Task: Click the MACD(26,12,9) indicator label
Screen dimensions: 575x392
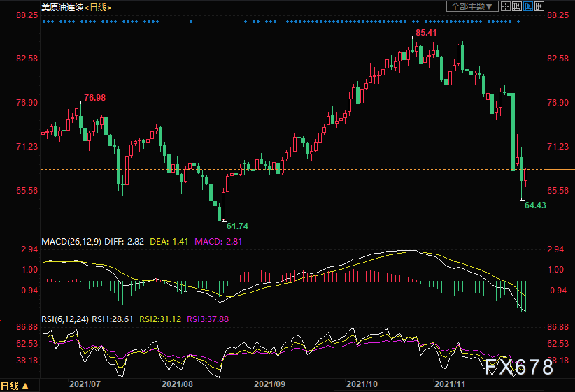Action: [71, 242]
